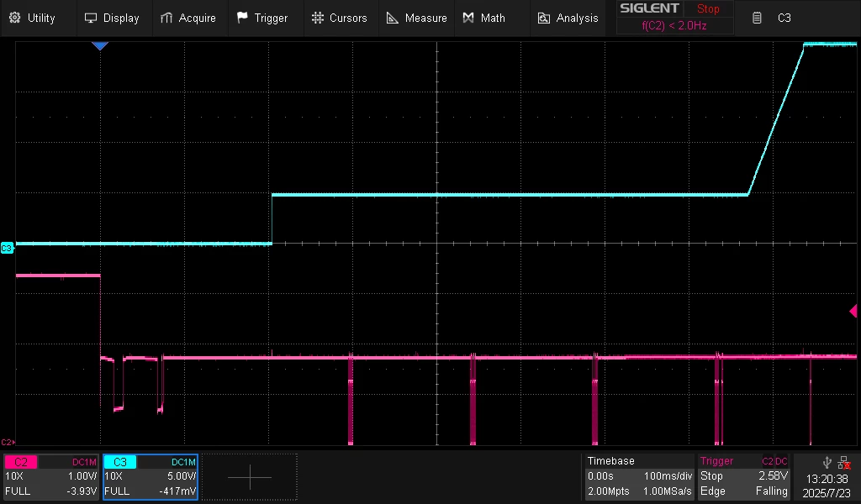Open the Trigger settings box
Viewport: 861px width, 504px height.
tap(744, 476)
